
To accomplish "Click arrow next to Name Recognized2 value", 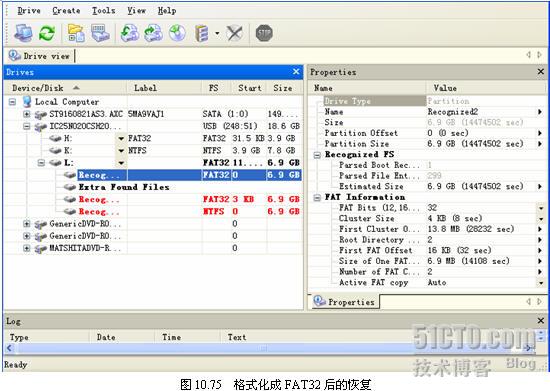I will click(x=540, y=112).
